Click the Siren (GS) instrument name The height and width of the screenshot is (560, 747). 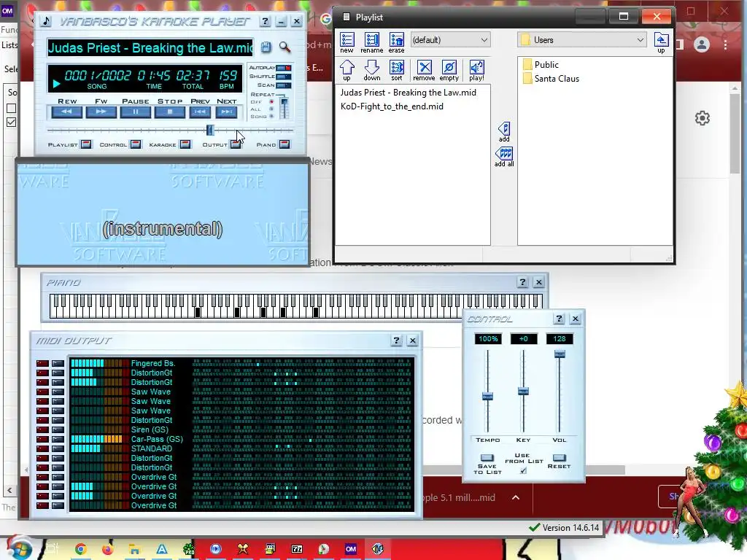click(x=150, y=429)
